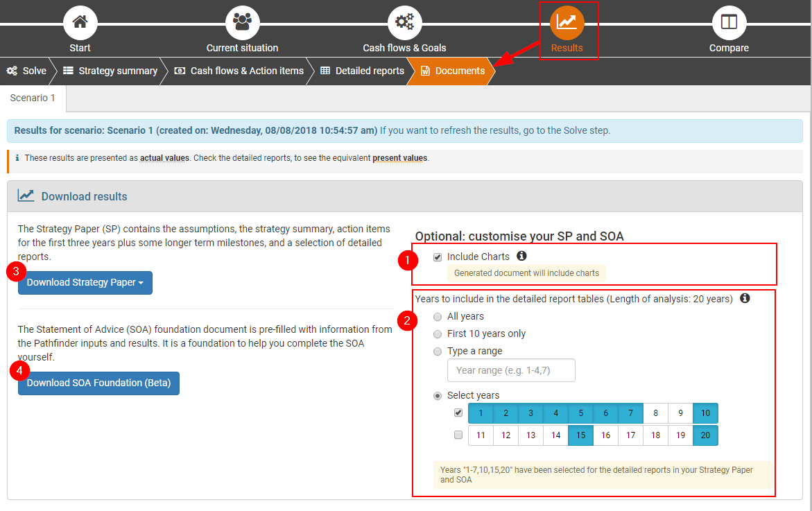
Task: Select the All years radio option
Action: [438, 317]
